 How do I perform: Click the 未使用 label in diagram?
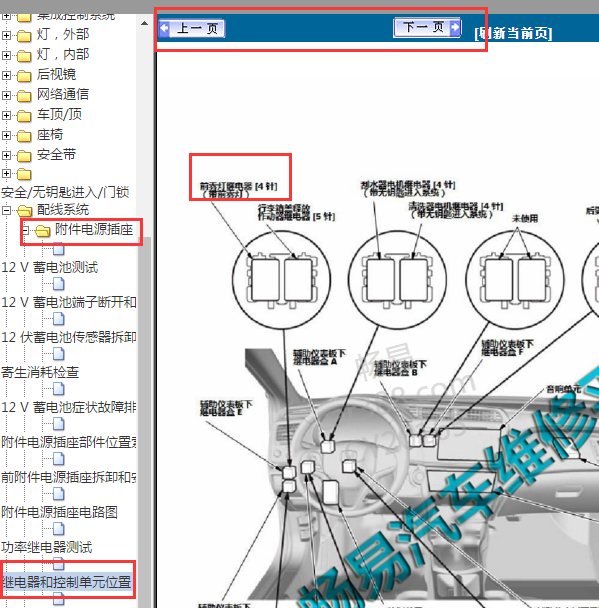[525, 218]
